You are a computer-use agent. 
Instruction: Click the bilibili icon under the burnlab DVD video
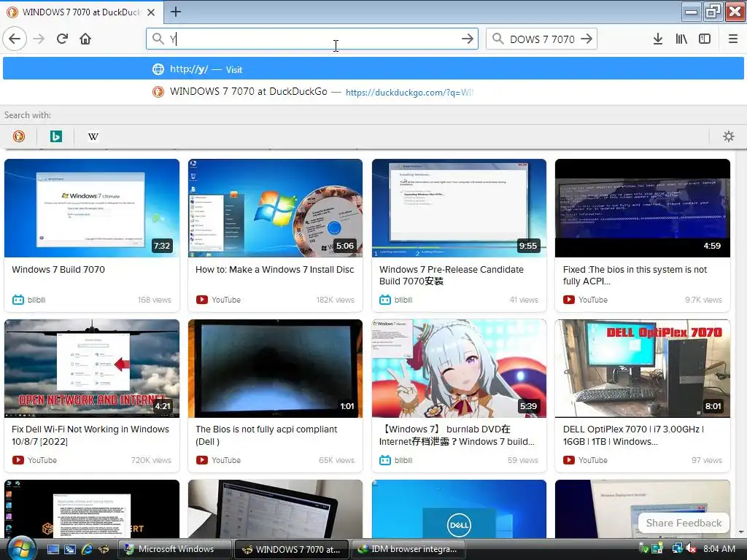click(385, 460)
